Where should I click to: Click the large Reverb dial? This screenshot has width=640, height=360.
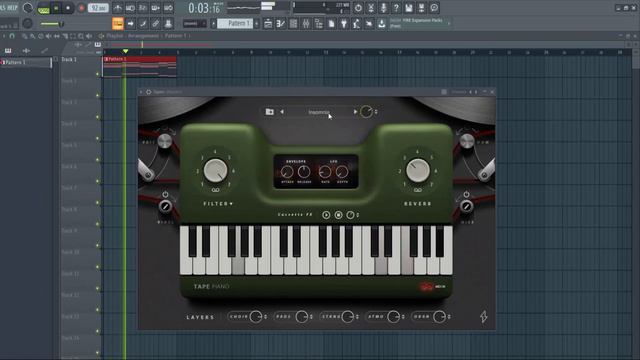point(418,170)
